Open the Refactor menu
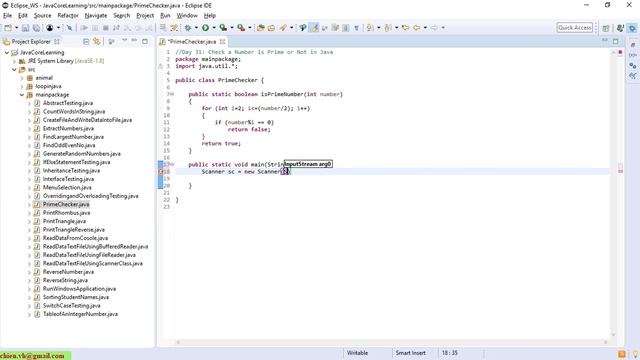 68,16
